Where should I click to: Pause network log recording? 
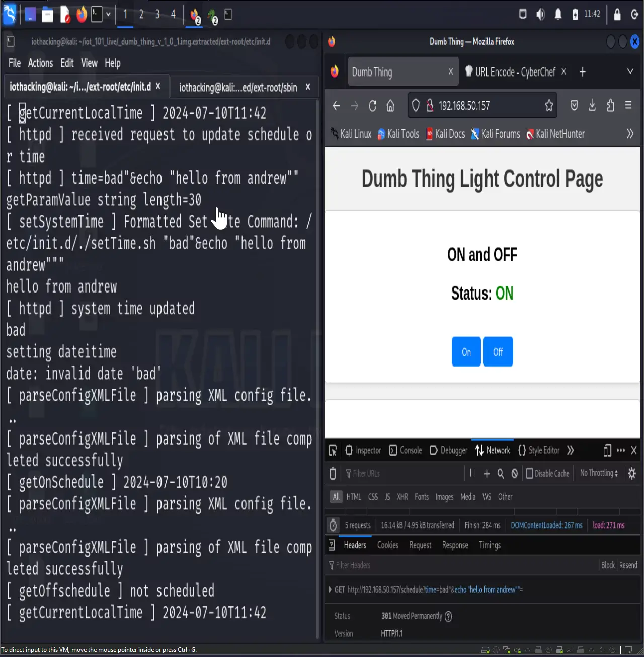(x=472, y=473)
